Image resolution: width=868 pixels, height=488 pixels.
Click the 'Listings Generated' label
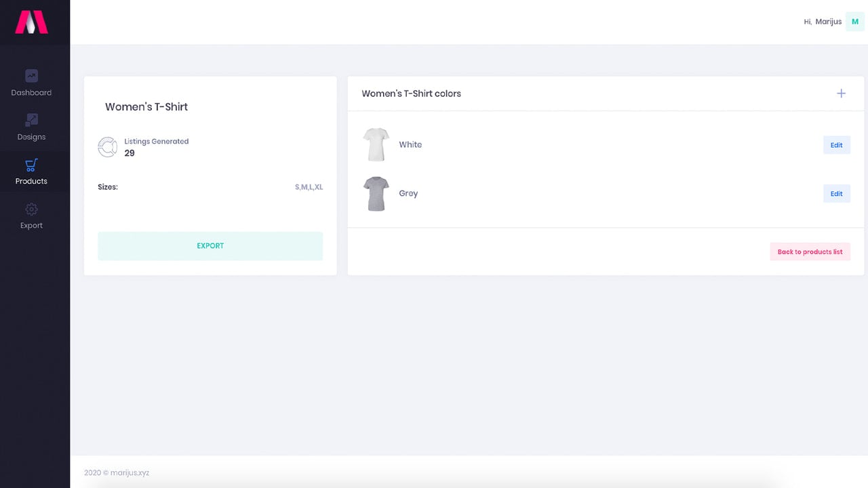pyautogui.click(x=157, y=142)
